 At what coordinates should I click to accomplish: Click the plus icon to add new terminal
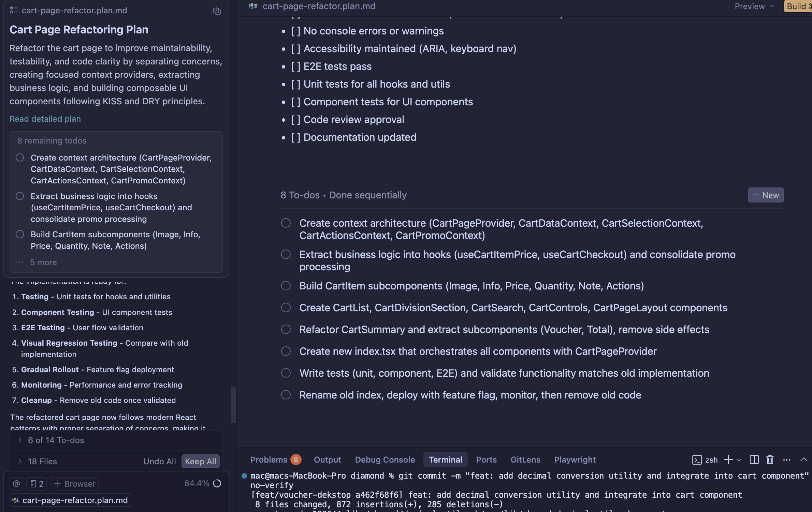728,460
